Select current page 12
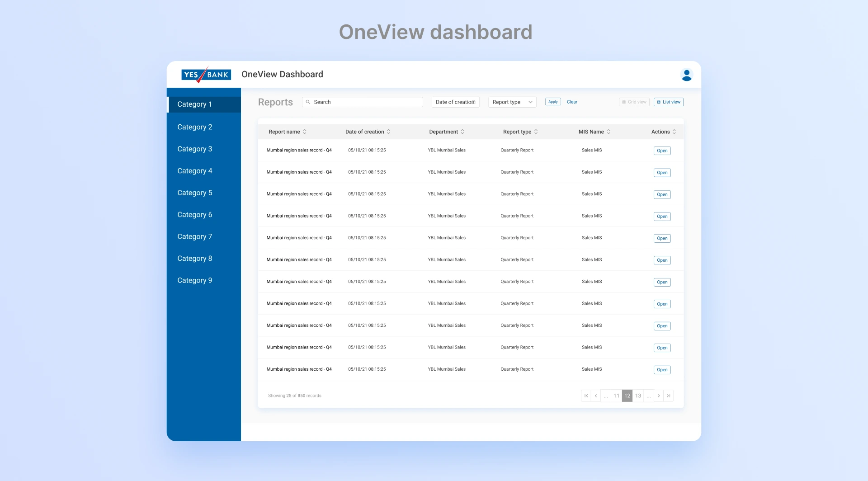Image resolution: width=868 pixels, height=481 pixels. 627,396
